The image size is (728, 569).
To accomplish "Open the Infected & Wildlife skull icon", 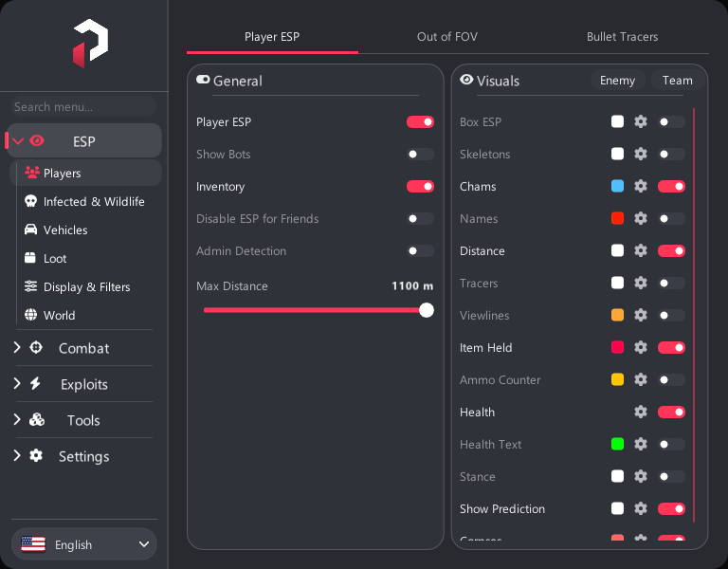I will pyautogui.click(x=30, y=201).
